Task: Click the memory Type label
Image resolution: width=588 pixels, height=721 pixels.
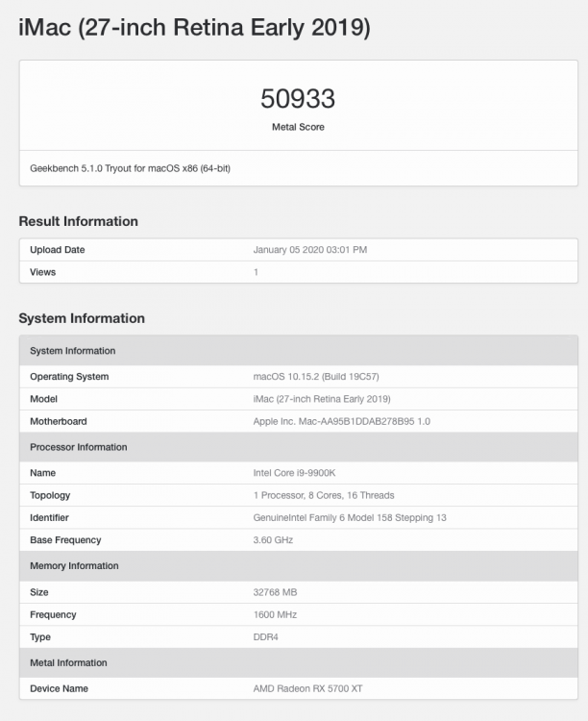Action: 40,636
